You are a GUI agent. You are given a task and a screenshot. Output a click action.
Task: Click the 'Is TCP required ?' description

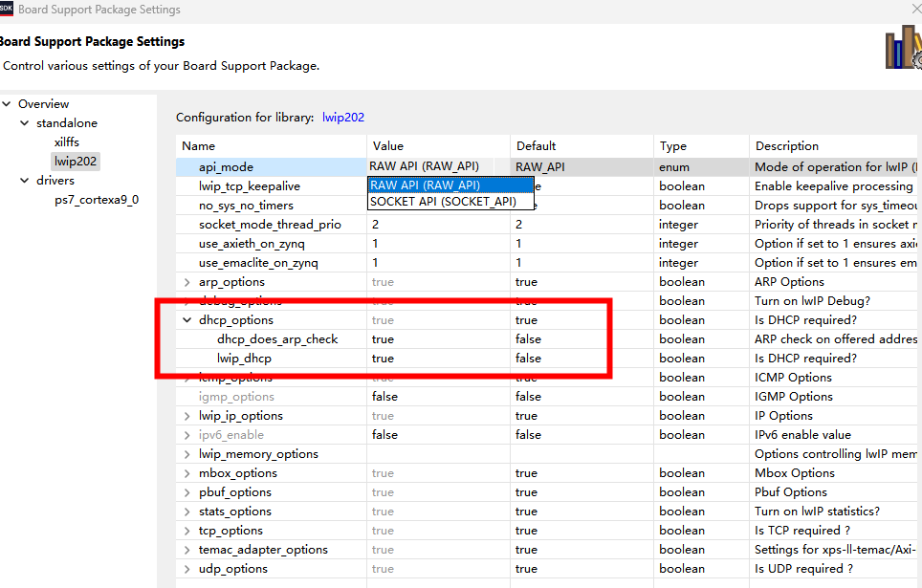coord(802,531)
